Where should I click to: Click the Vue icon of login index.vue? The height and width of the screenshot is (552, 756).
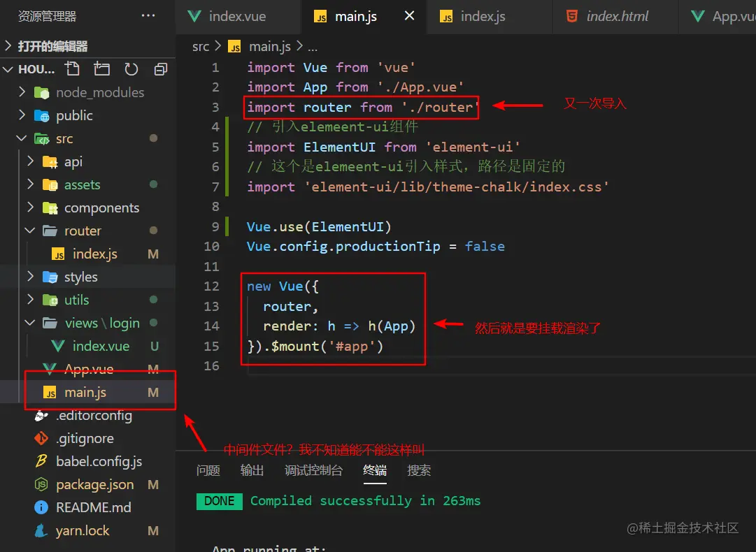pos(58,346)
